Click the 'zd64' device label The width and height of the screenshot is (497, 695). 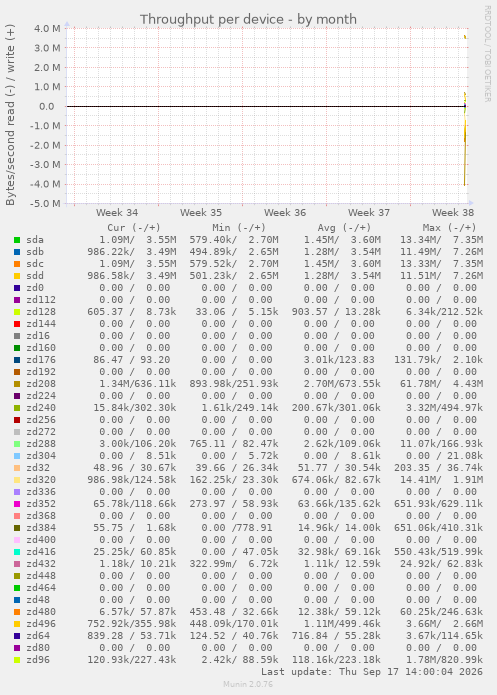38,636
